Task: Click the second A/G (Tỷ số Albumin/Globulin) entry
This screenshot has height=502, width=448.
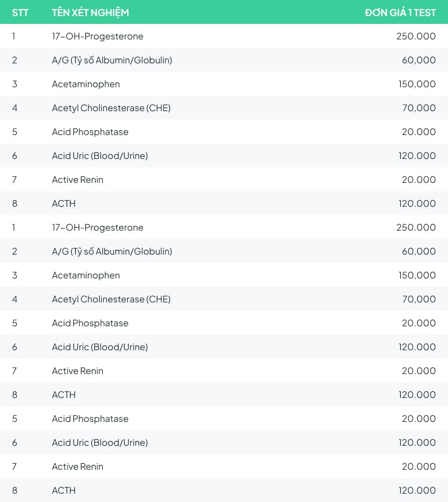Action: pyautogui.click(x=112, y=252)
